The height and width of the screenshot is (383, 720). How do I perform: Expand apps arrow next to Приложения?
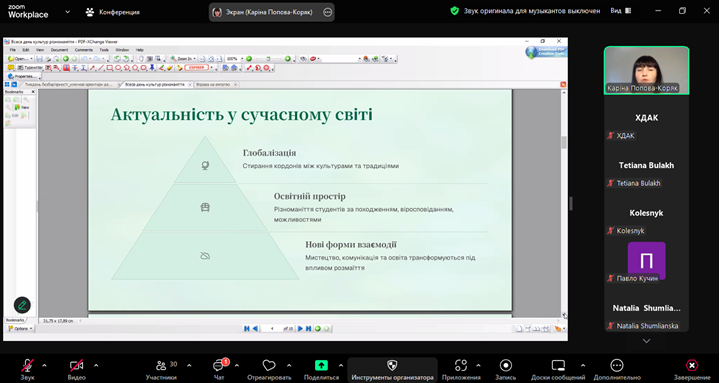(x=478, y=366)
